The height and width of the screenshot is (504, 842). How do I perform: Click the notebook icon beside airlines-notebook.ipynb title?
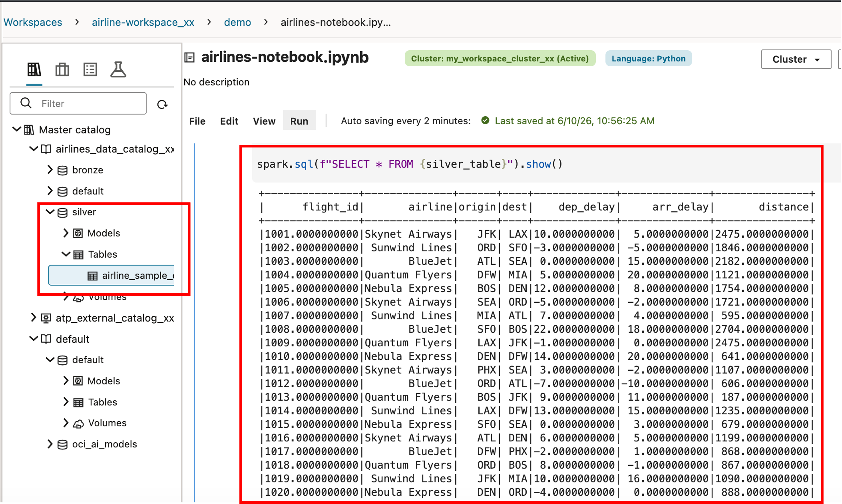click(x=189, y=58)
